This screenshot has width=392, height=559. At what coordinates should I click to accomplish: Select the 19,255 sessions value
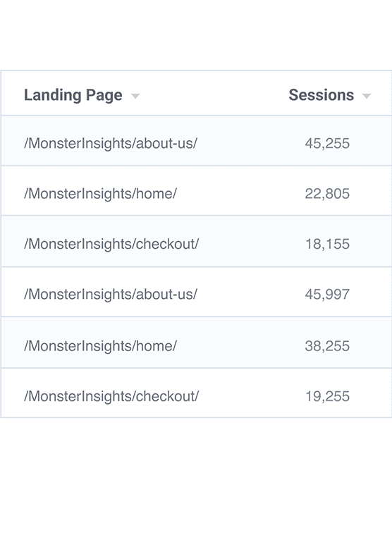tap(327, 396)
